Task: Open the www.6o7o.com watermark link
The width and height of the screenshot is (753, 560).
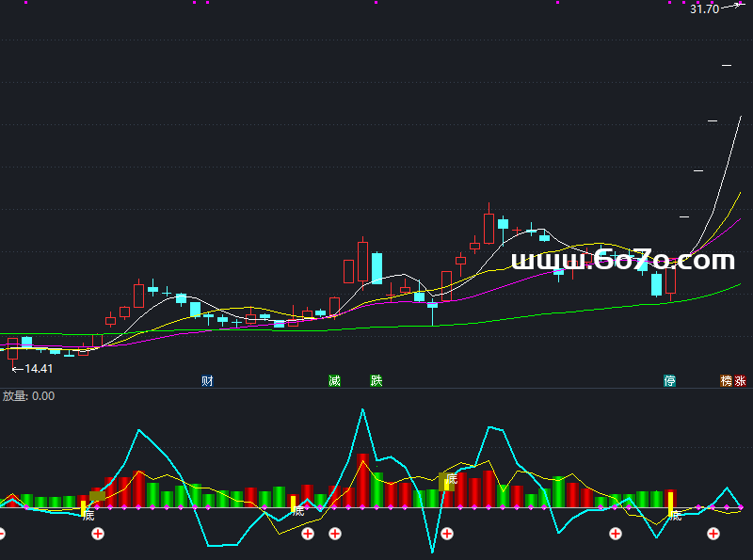Action: click(x=622, y=261)
